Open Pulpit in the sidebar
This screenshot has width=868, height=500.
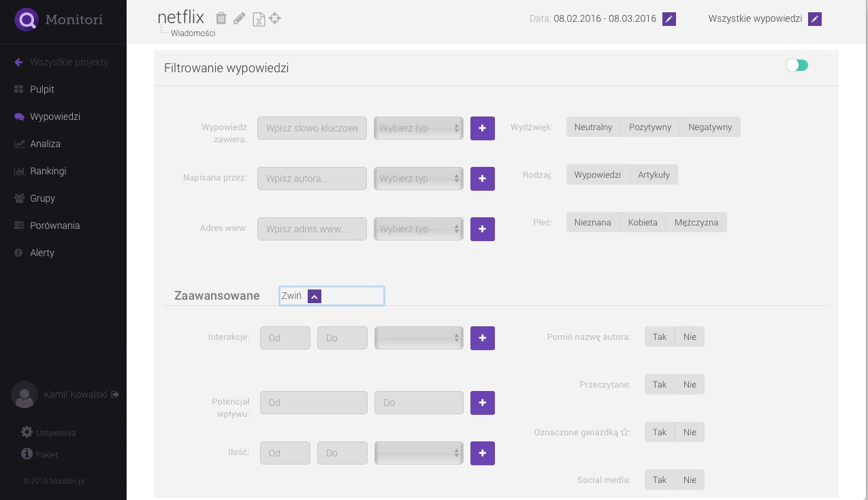pos(34,89)
